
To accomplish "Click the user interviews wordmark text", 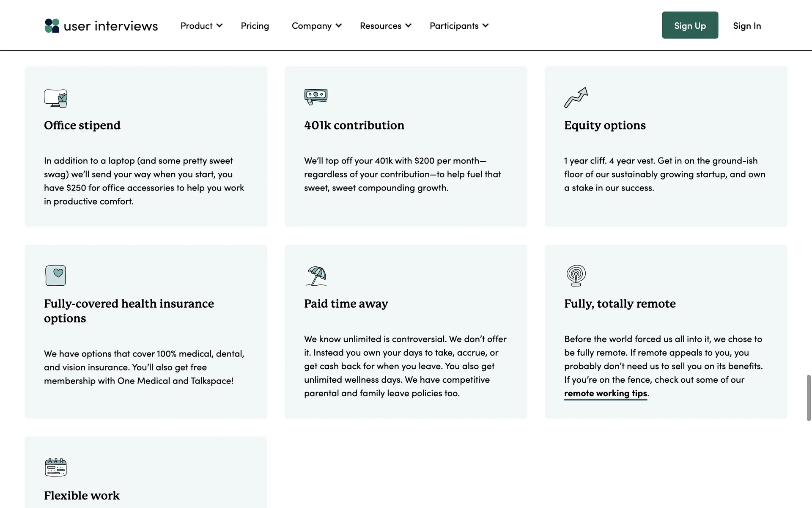I will pos(110,26).
